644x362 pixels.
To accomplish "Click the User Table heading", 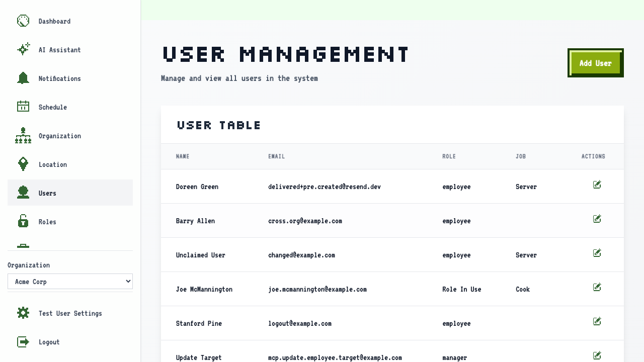I will click(x=219, y=125).
